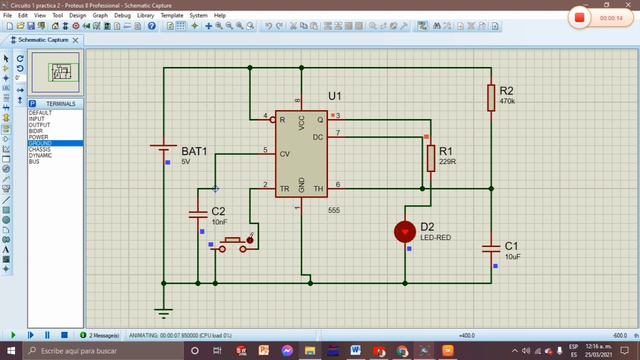Select the 2D Circle drawing tool
Viewport: 640px width, 360px height.
pyautogui.click(x=6, y=220)
